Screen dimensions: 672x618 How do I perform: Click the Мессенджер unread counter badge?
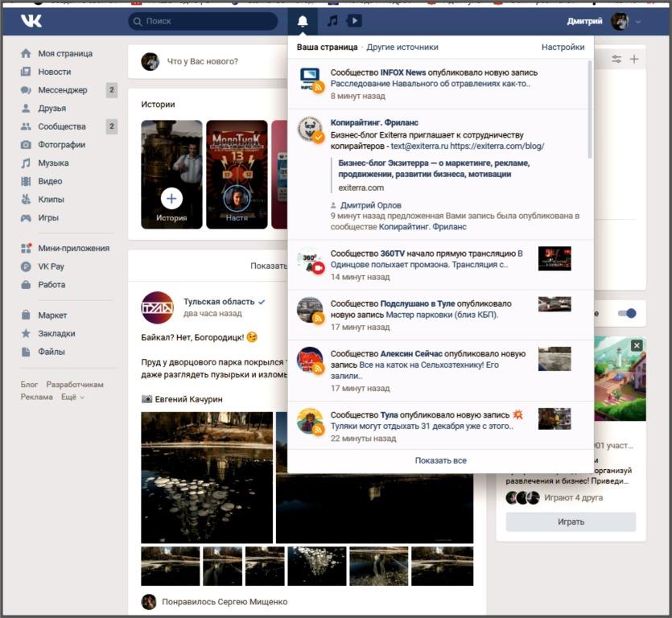(112, 90)
